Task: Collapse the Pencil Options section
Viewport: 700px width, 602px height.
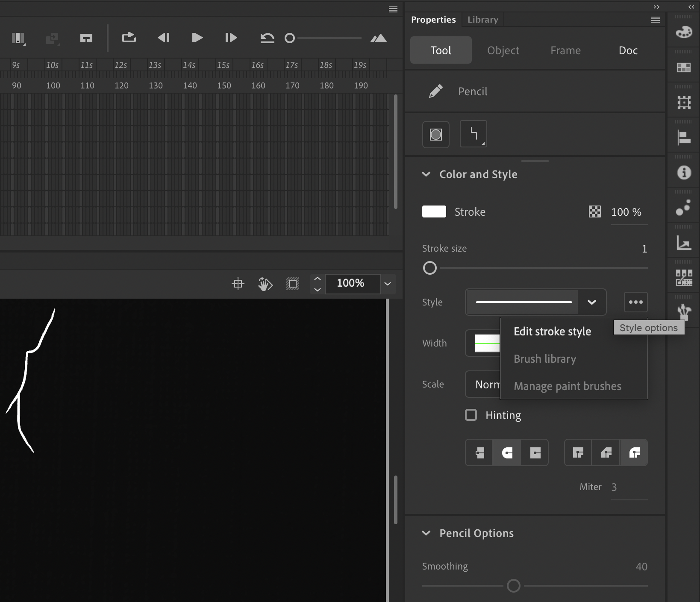Action: (x=426, y=533)
